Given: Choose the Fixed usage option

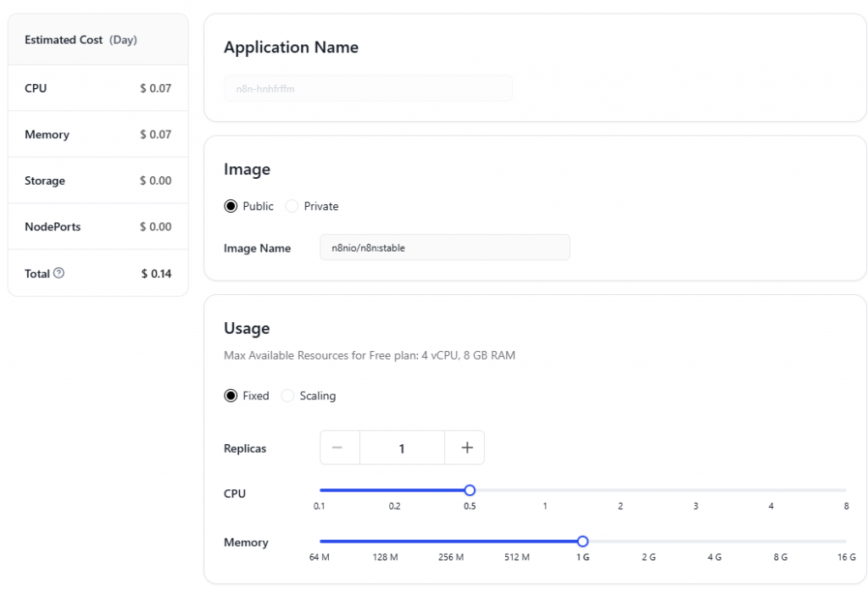Looking at the screenshot, I should (231, 396).
